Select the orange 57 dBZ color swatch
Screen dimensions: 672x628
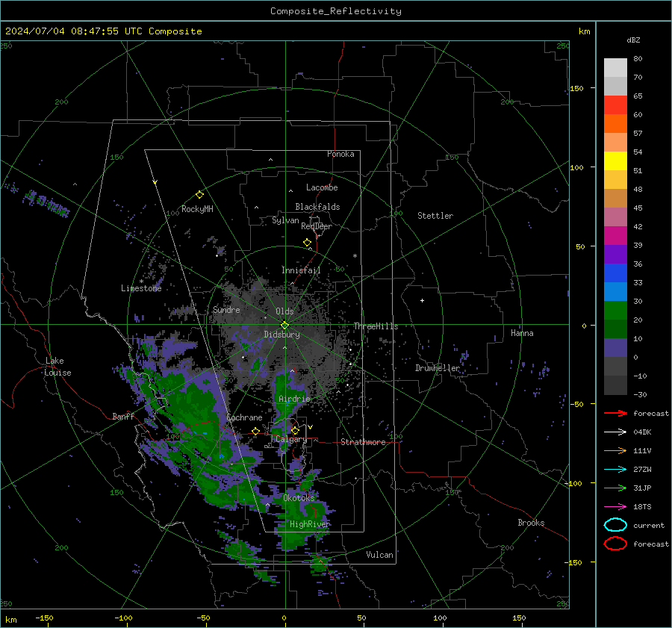(615, 124)
